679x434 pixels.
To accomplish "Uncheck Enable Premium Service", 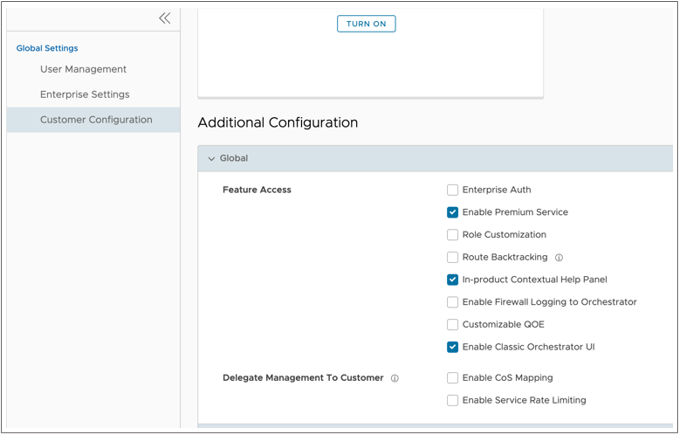I will tap(453, 212).
